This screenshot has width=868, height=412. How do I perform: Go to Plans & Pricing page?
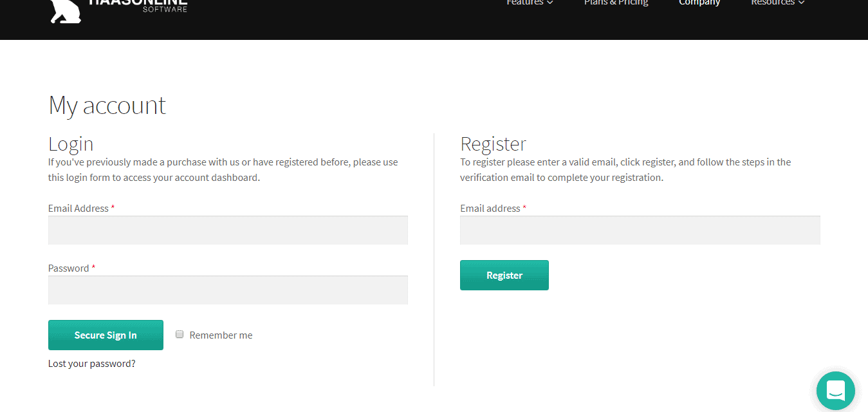[616, 3]
